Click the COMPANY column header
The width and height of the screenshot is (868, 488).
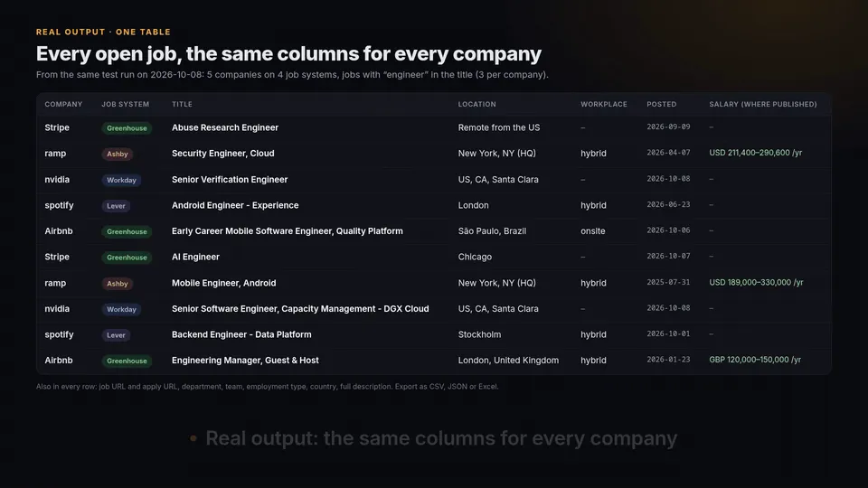(63, 104)
